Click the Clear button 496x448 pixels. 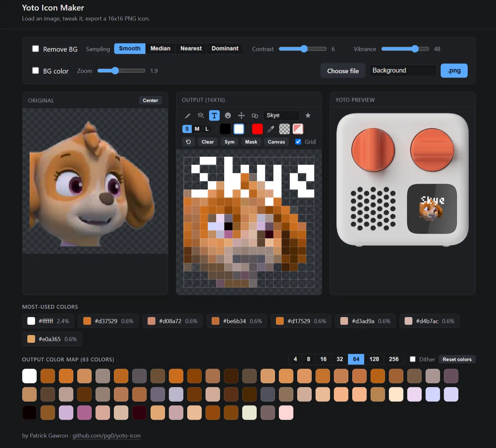coord(208,142)
